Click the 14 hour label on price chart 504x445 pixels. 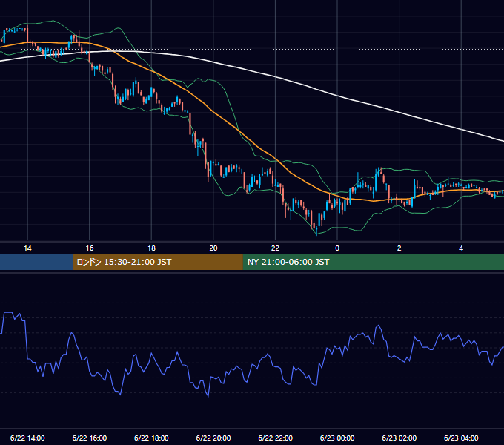coord(27,248)
